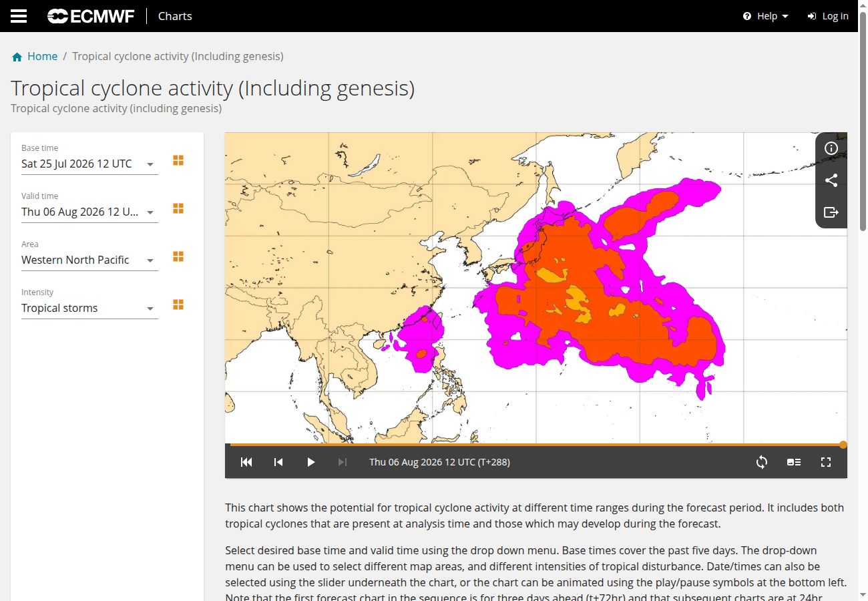
Task: Click the chart info icon
Action: pyautogui.click(x=831, y=148)
